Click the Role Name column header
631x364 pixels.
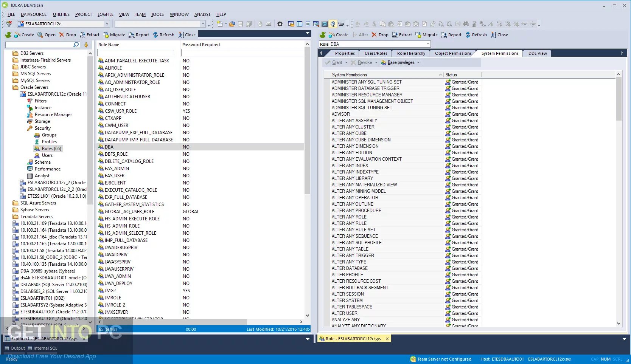tap(138, 45)
